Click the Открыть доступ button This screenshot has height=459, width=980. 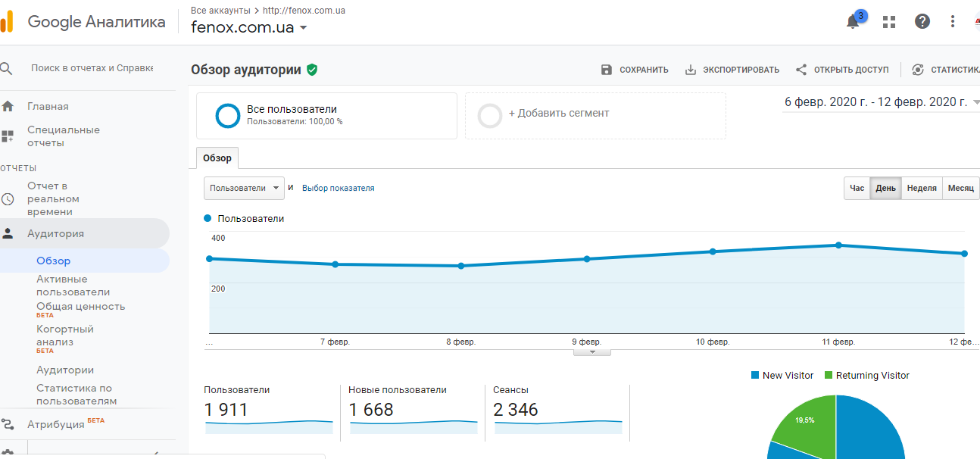pyautogui.click(x=842, y=70)
